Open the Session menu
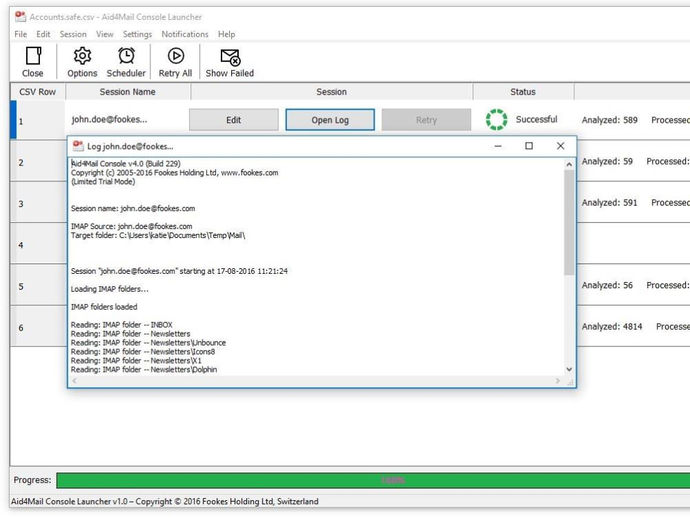Image resolution: width=690 pixels, height=518 pixels. (x=73, y=34)
